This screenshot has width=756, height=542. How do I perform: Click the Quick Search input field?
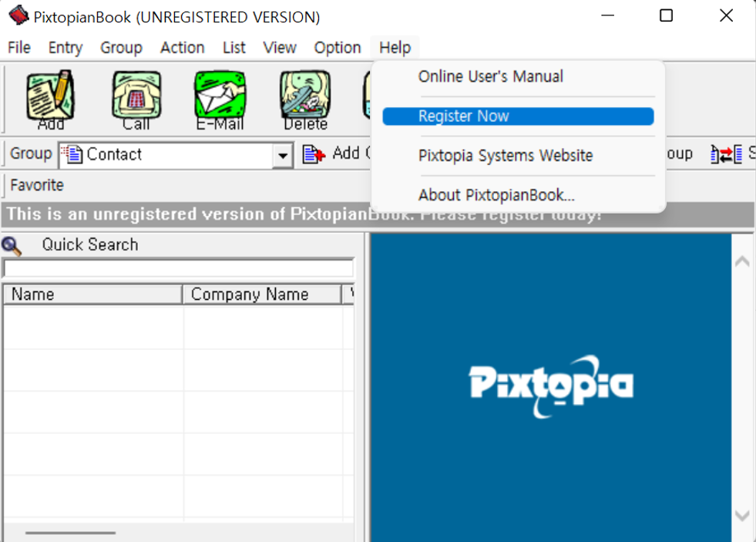178,268
